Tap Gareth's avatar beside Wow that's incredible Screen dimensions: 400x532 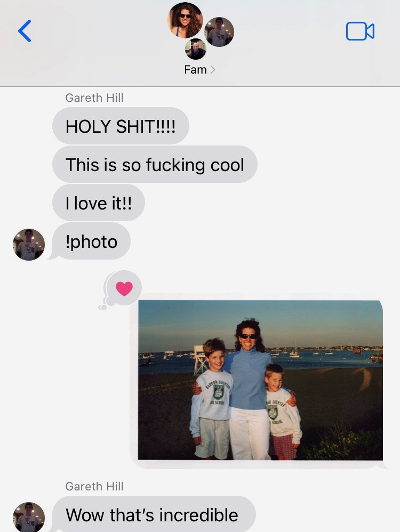tap(29, 517)
